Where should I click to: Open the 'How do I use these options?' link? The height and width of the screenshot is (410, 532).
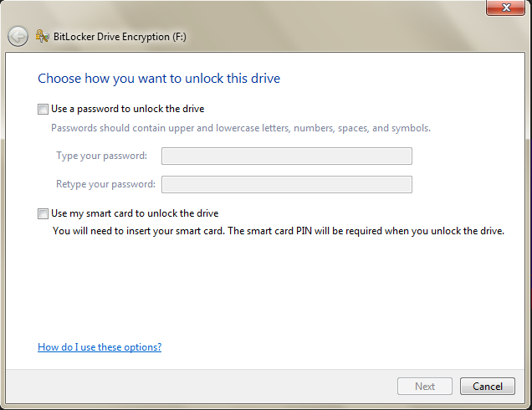pos(100,347)
